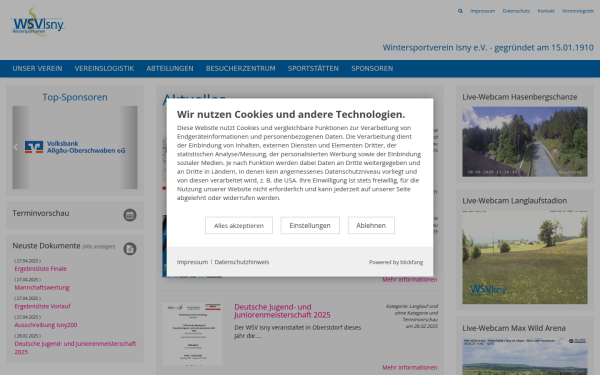Click Vereinslogistik in top header links
The width and height of the screenshot is (600, 375).
coord(578,11)
